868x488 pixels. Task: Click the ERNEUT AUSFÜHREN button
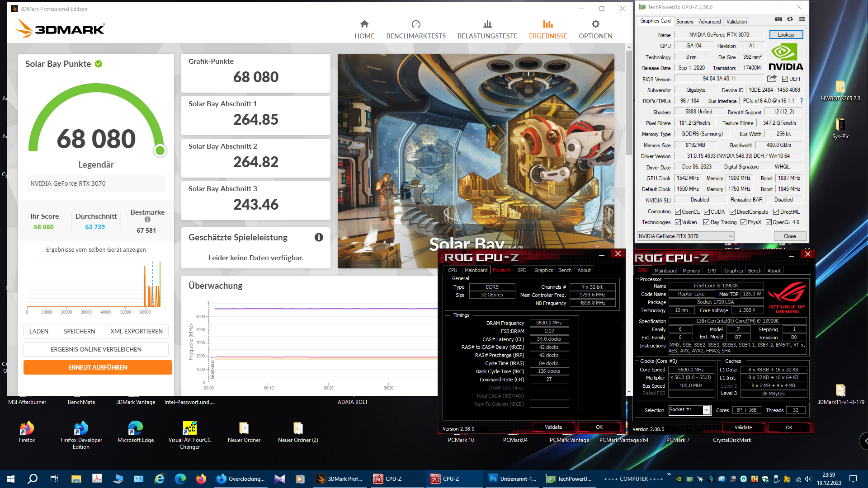click(x=98, y=367)
